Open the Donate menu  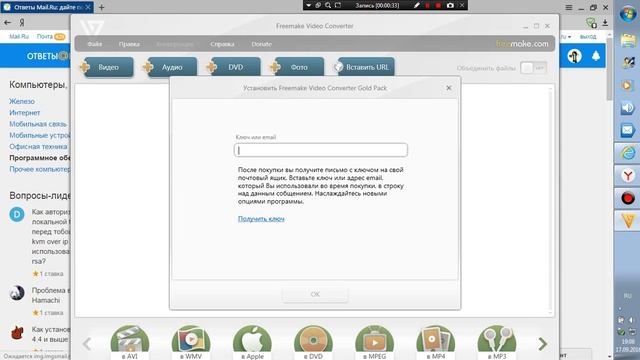[x=262, y=44]
